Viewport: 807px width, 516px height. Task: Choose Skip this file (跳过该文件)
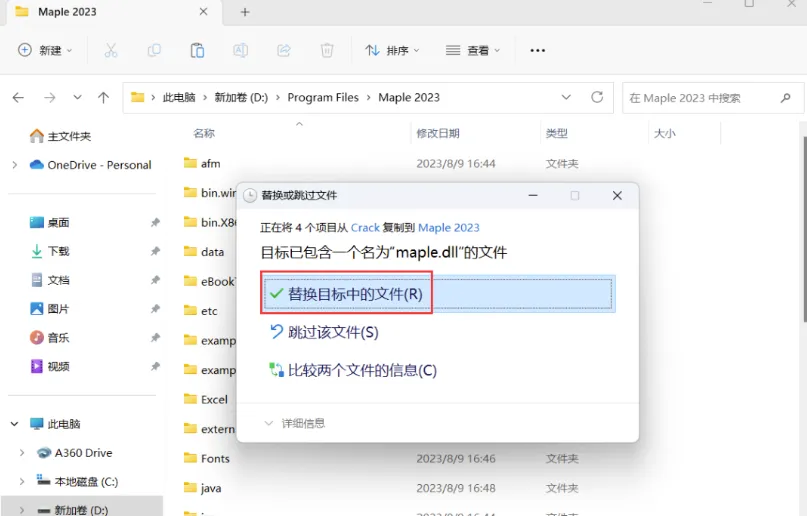tap(324, 332)
